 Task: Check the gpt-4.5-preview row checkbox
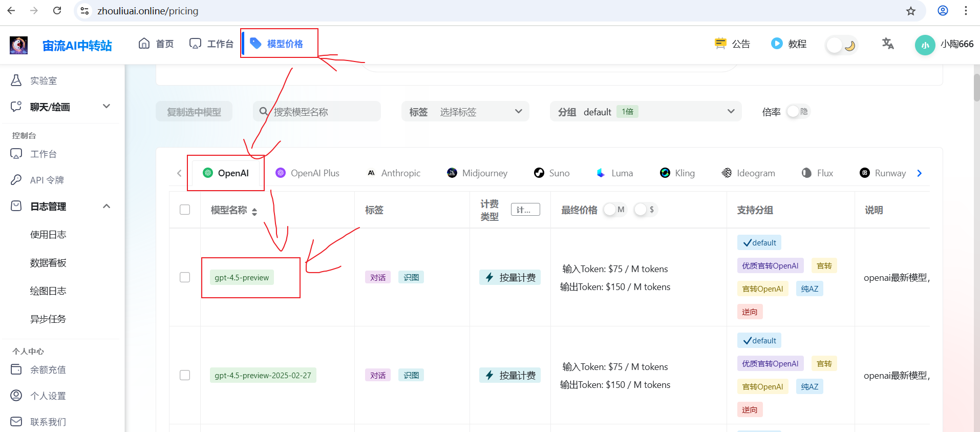(185, 277)
